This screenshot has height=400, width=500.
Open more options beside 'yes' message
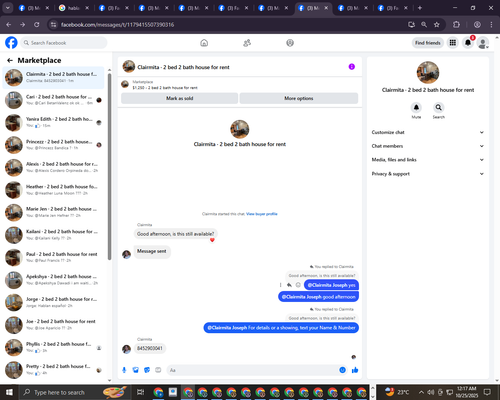[x=280, y=285]
